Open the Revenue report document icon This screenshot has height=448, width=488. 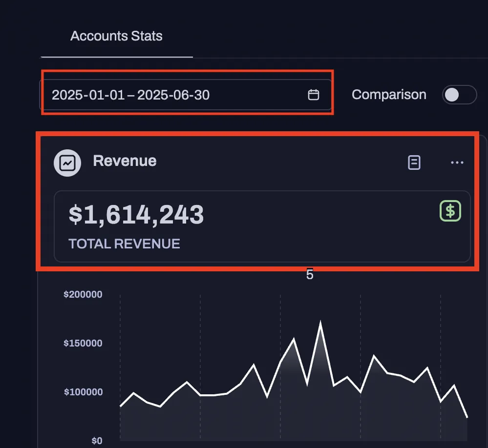click(x=414, y=163)
